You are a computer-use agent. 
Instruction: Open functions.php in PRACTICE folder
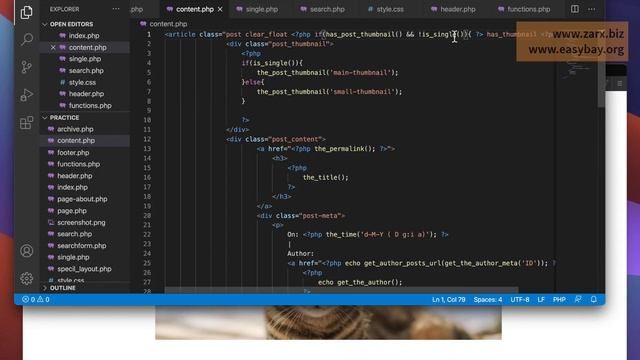(x=78, y=164)
